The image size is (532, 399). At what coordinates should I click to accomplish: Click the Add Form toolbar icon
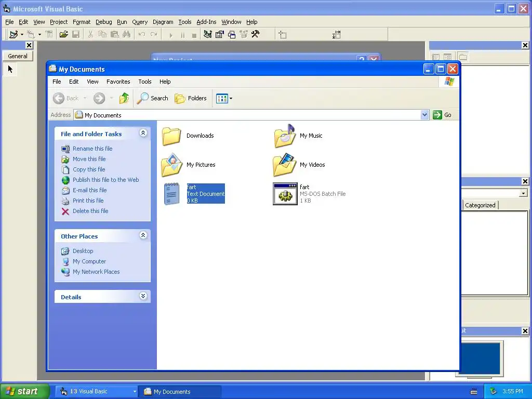31,34
